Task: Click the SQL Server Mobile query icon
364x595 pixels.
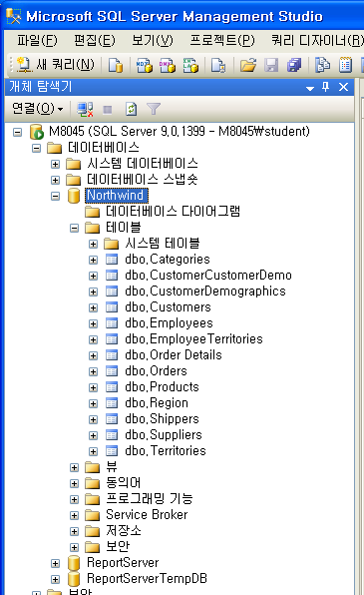Action: 218,65
